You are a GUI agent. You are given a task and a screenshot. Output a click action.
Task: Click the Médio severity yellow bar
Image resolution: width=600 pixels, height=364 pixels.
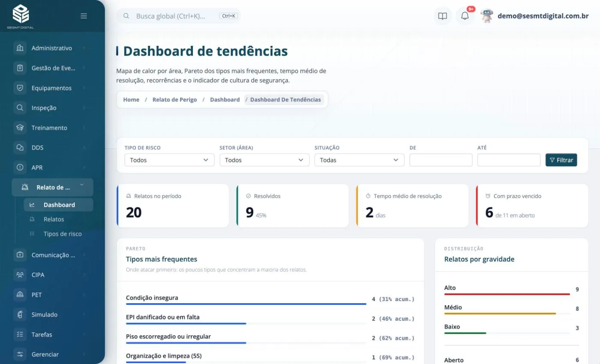tap(500, 313)
